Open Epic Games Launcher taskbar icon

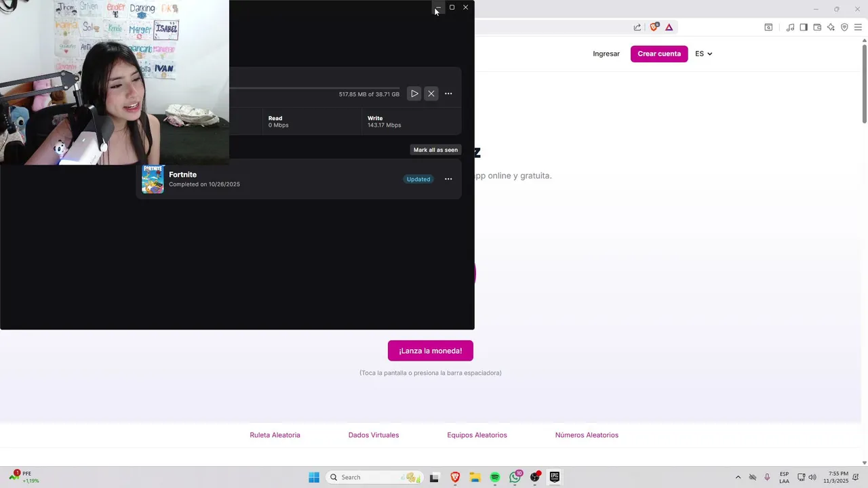point(555,477)
